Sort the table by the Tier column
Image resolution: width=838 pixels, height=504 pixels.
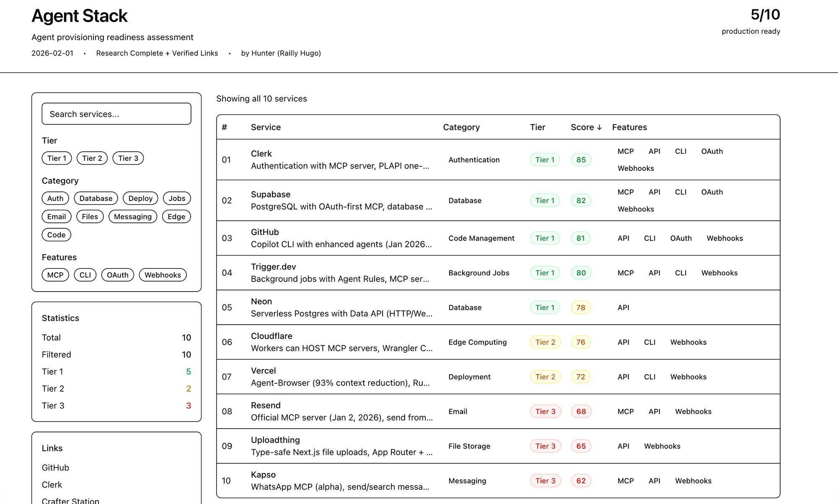pyautogui.click(x=537, y=127)
